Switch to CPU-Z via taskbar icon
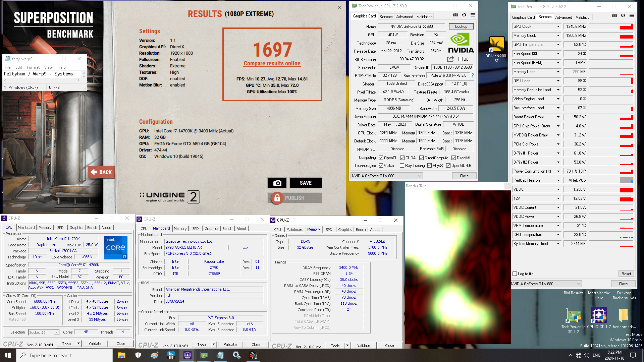The width and height of the screenshot is (644, 362). click(187, 355)
